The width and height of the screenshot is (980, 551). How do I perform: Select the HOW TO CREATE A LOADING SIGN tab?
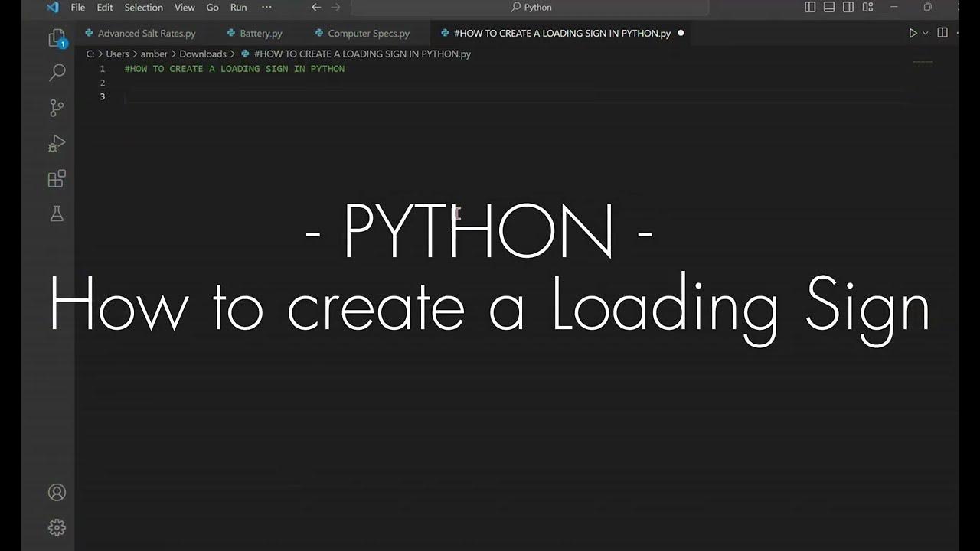click(x=562, y=34)
